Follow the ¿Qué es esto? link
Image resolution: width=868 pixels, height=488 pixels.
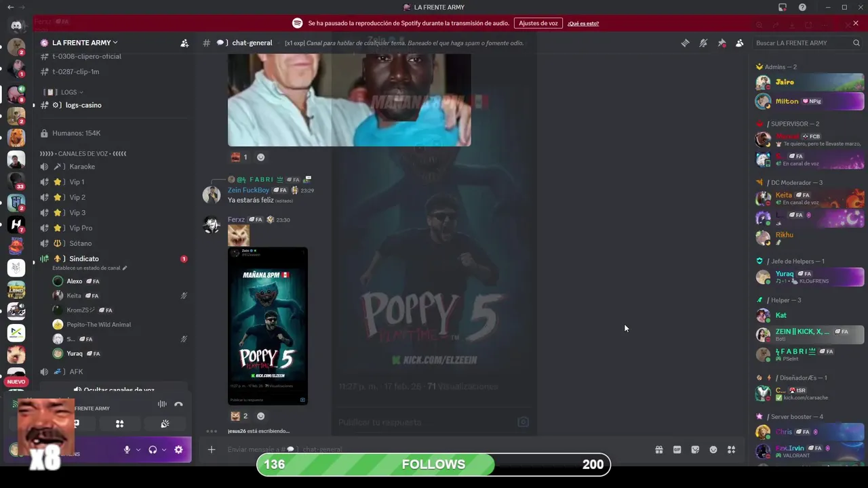coord(583,23)
